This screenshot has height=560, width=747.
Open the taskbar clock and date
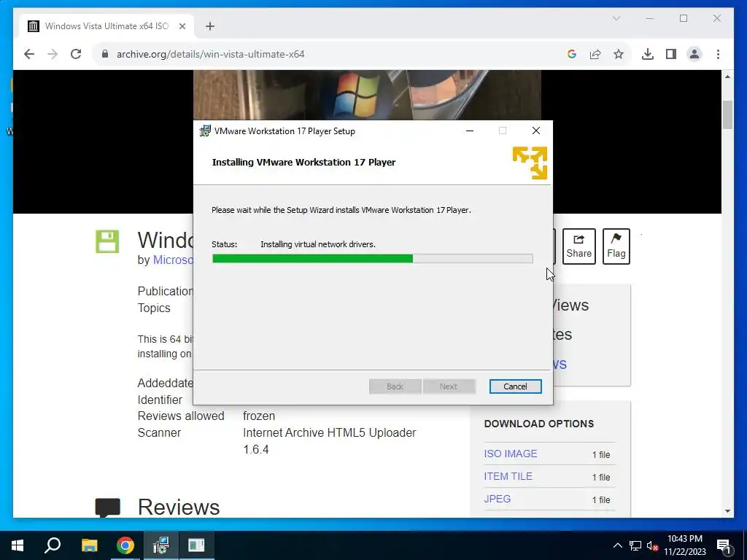tap(685, 545)
